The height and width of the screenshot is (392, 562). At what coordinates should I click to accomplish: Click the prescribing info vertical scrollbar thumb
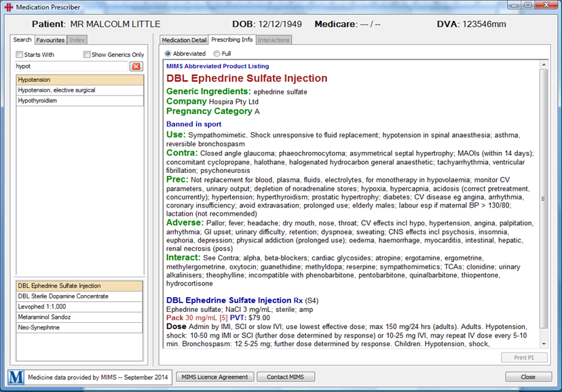point(543,198)
